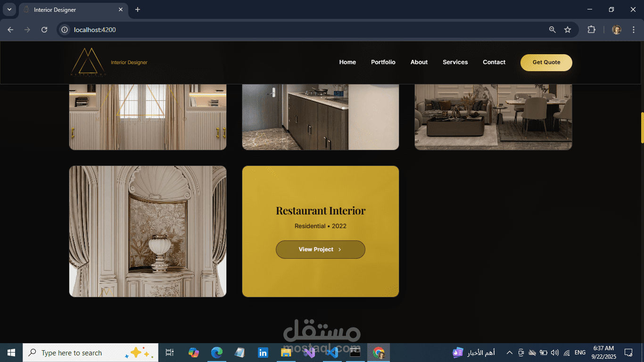Click the triangular site logo
This screenshot has height=362, width=644.
88,62
